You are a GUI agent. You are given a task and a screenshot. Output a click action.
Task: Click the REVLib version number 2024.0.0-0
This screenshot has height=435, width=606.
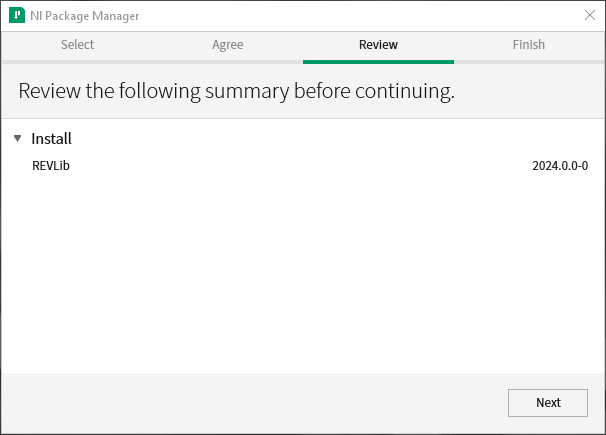pyautogui.click(x=560, y=166)
